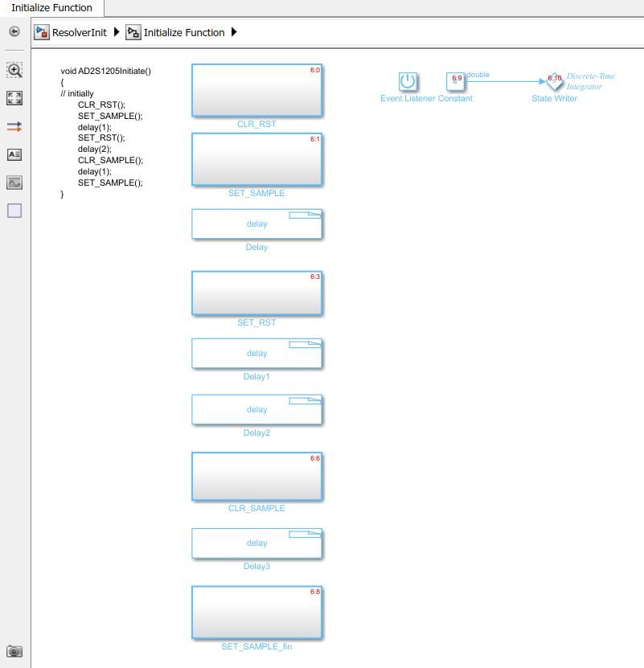
Task: Click the CLR_SAMPLE block name label
Action: 256,508
